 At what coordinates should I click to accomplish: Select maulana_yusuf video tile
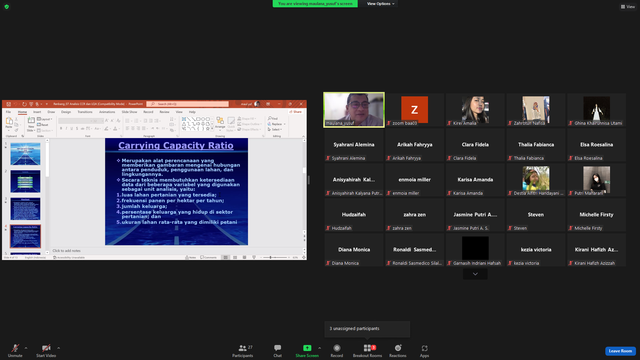tap(354, 110)
